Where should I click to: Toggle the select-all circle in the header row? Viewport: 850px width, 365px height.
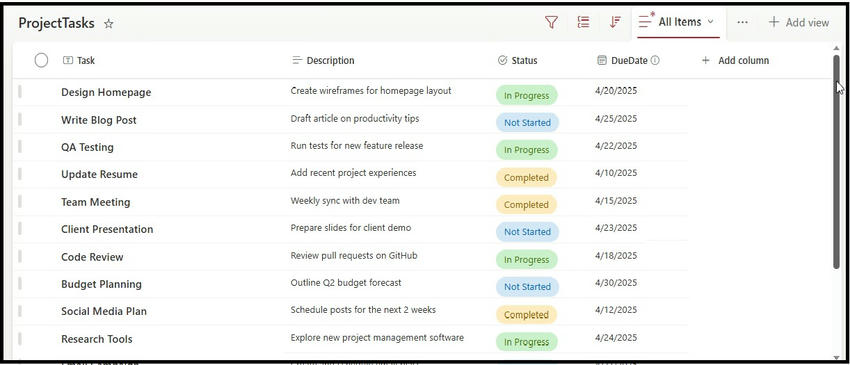tap(41, 60)
